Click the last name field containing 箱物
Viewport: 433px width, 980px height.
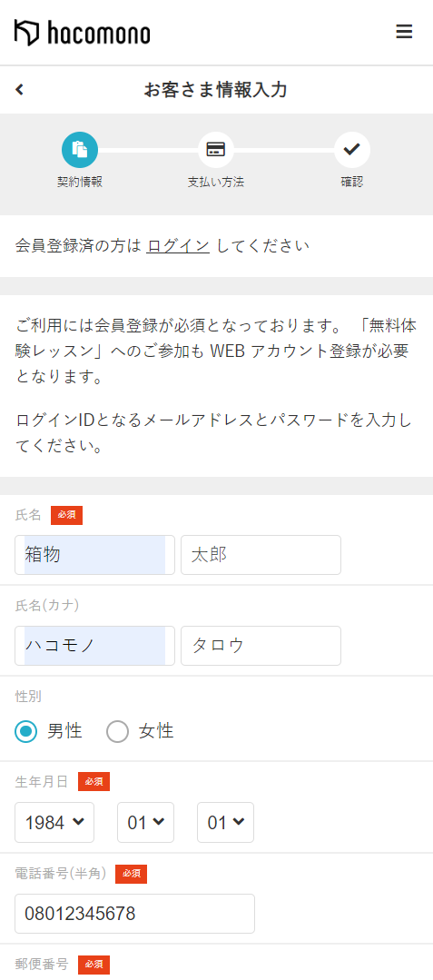pos(95,555)
